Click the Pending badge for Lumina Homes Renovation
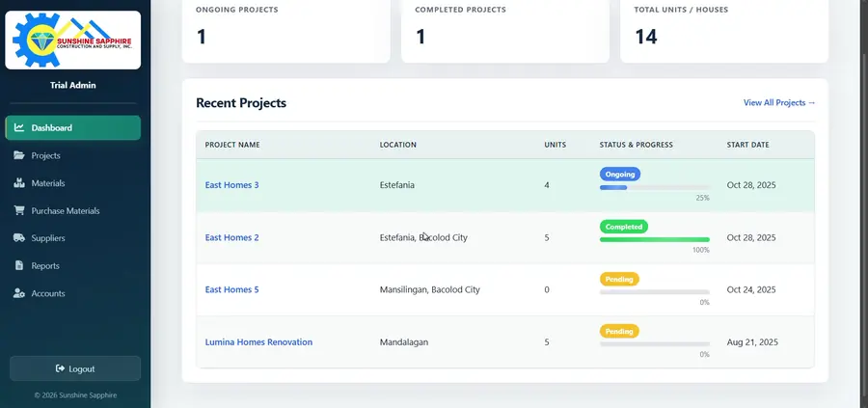 [x=619, y=332]
